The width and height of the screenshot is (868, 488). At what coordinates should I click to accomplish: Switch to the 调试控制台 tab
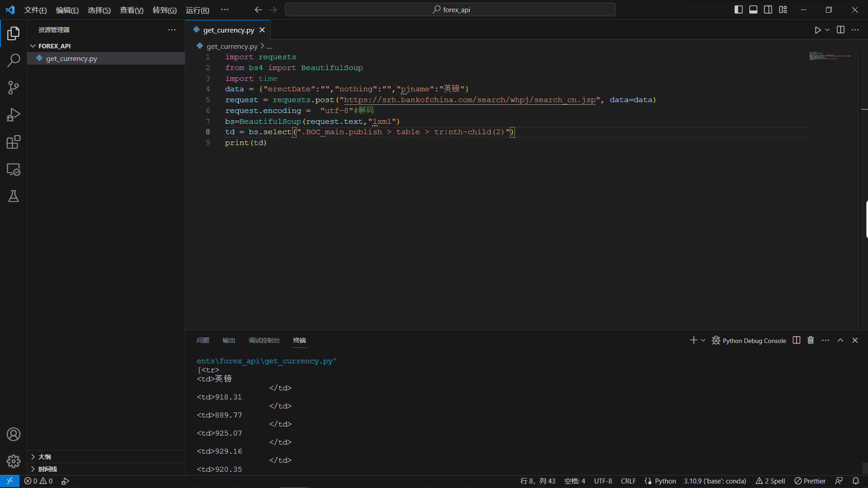[264, 340]
